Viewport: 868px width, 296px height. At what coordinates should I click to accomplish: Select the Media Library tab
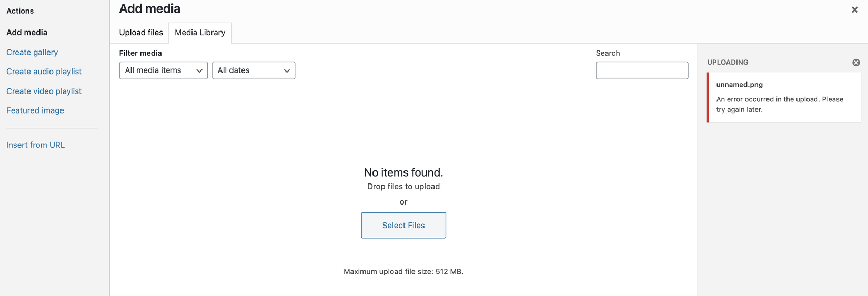click(x=200, y=33)
